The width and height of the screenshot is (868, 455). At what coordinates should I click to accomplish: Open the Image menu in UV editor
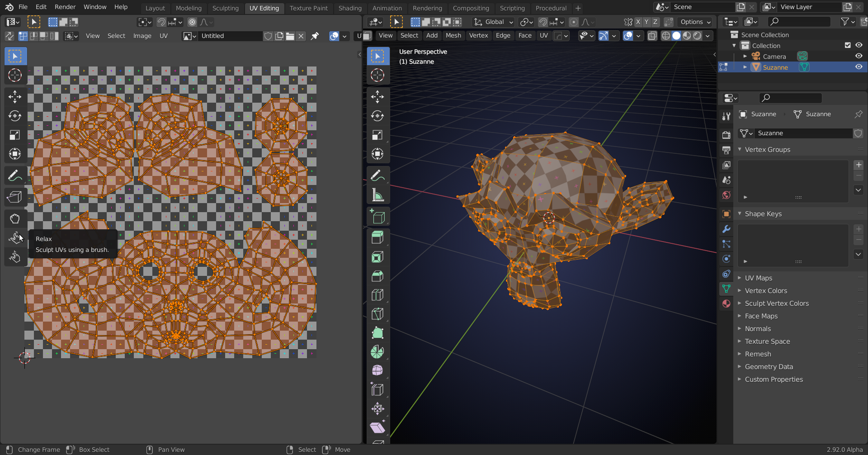point(142,36)
